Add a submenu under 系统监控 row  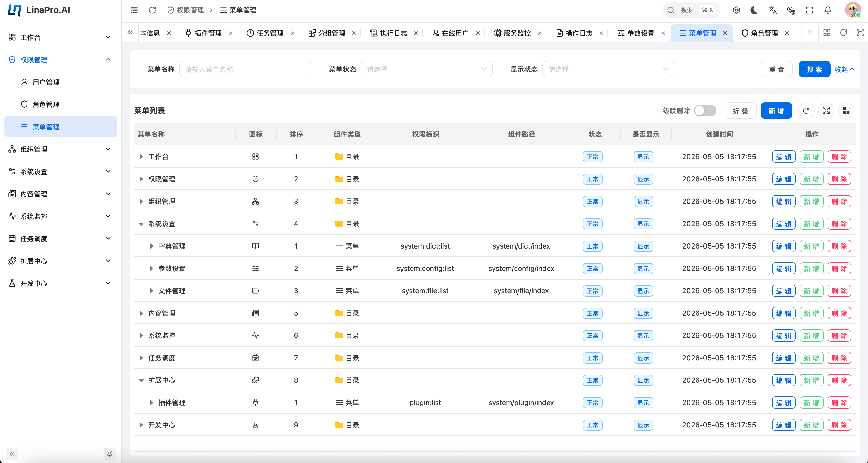[811, 335]
